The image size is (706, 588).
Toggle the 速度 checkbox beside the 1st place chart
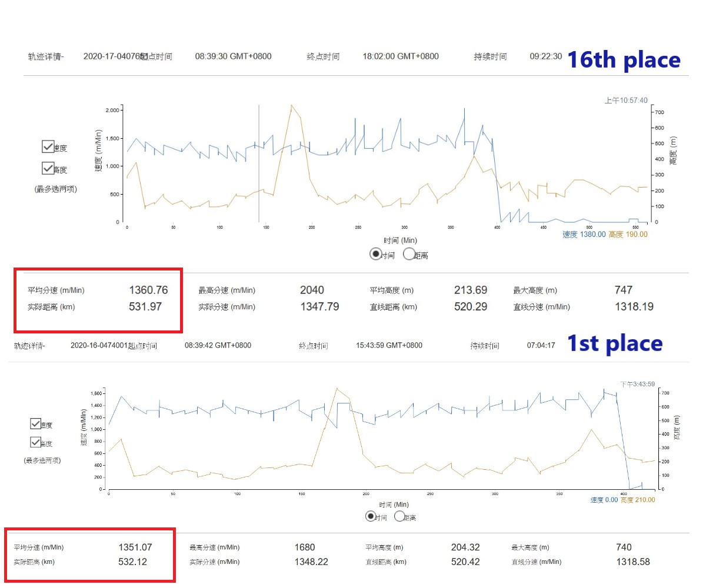35,424
